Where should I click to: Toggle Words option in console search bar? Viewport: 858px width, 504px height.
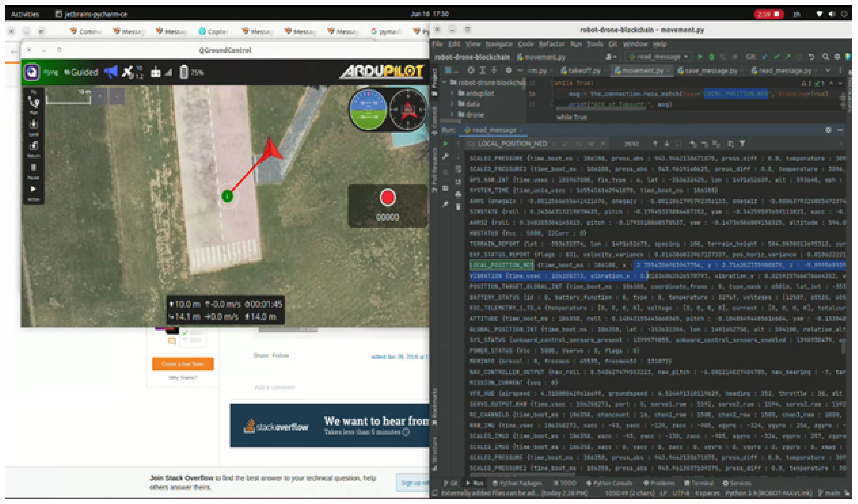click(x=591, y=144)
